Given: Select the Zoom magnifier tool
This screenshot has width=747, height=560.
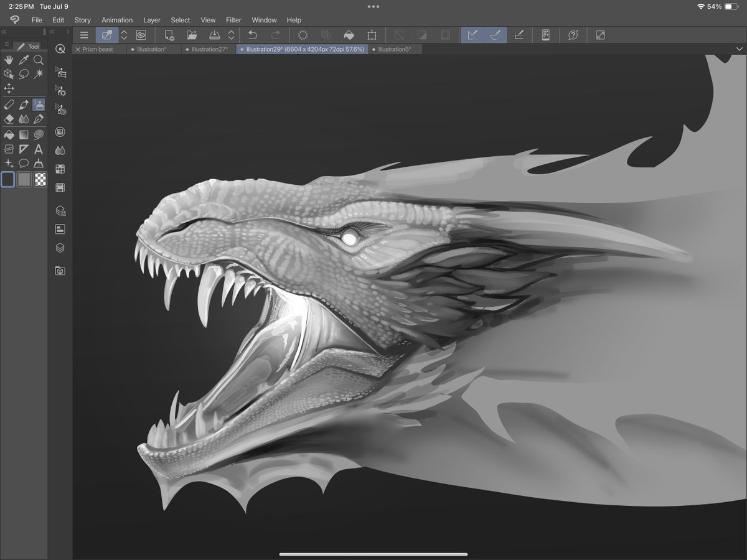Looking at the screenshot, I should 39,60.
